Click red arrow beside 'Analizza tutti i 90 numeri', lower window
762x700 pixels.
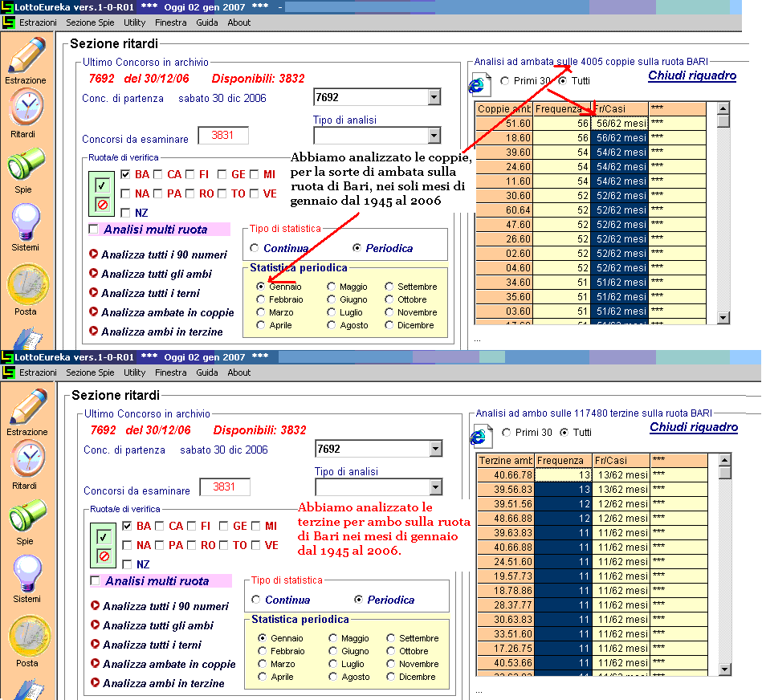point(96,605)
